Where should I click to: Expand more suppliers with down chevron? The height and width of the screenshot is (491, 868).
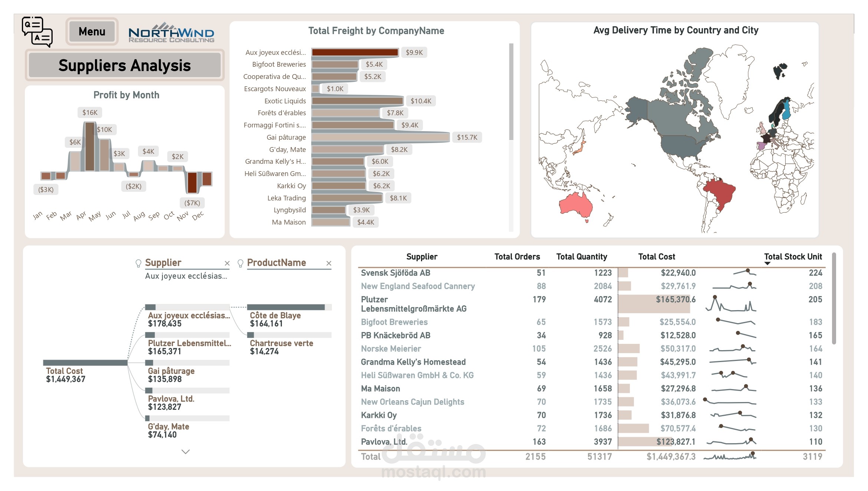185,451
